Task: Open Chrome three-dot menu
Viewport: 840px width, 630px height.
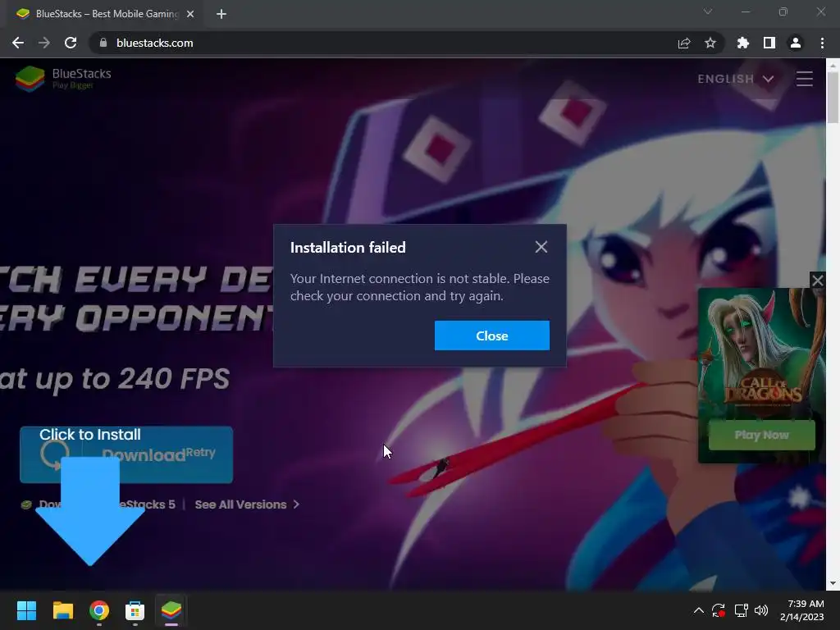Action: 822,43
